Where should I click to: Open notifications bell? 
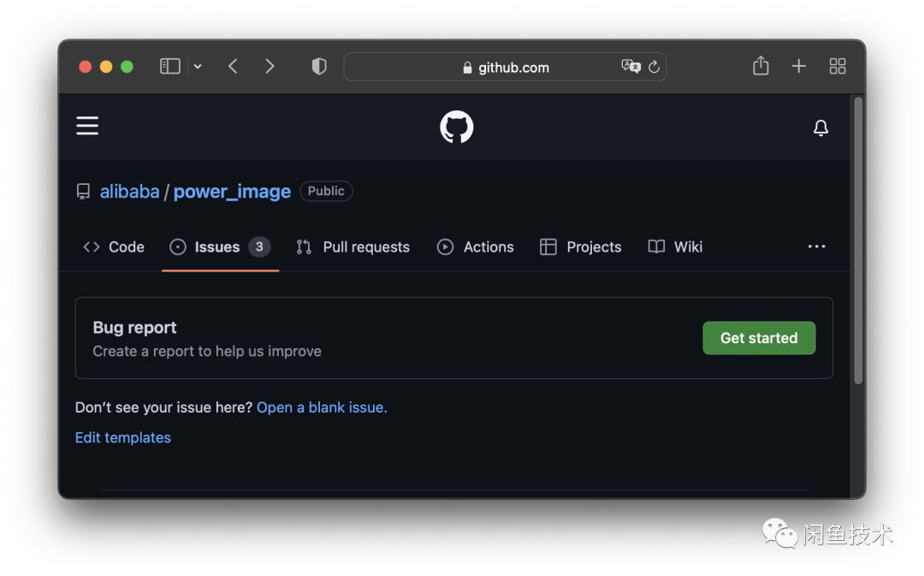click(820, 128)
